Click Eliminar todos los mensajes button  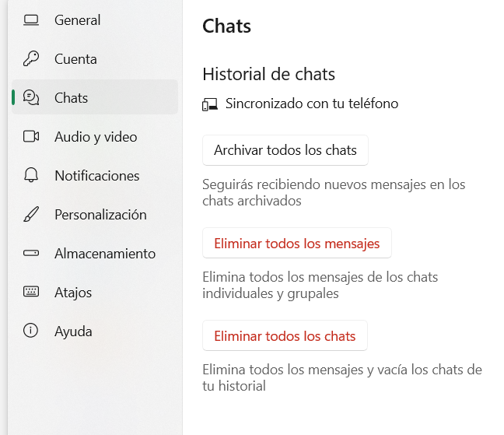tap(296, 244)
